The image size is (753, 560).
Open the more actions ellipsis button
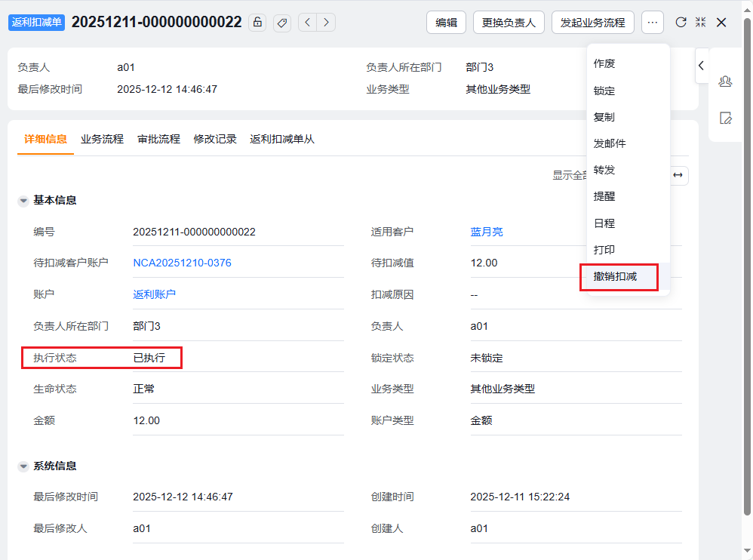pos(652,22)
